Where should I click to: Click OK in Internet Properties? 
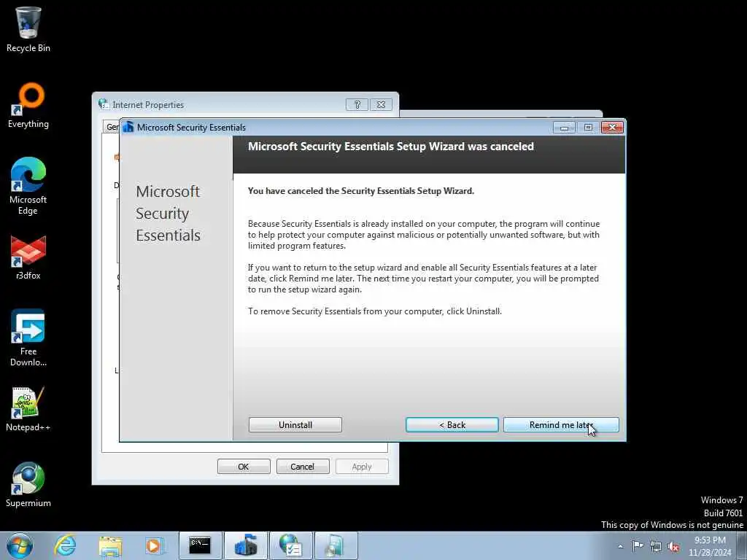tap(244, 467)
